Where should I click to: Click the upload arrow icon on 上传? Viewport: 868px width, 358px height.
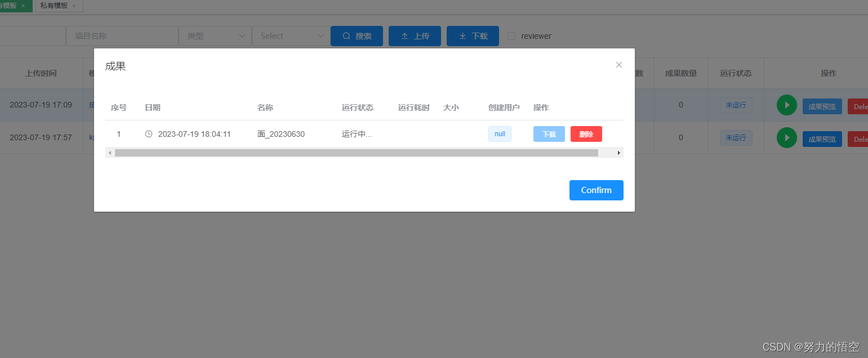pos(404,36)
